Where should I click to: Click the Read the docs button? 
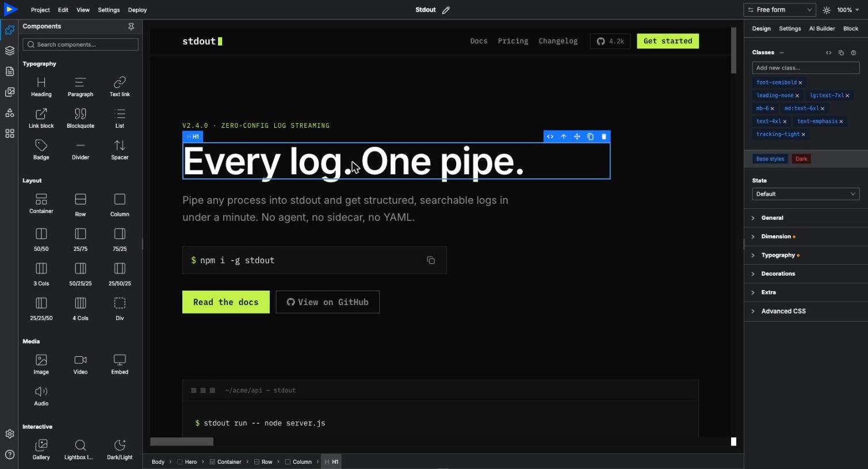[226, 302]
